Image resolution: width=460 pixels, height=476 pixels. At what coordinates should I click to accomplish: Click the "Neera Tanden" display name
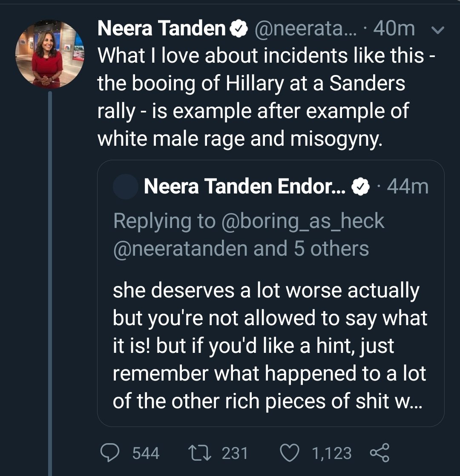point(161,29)
